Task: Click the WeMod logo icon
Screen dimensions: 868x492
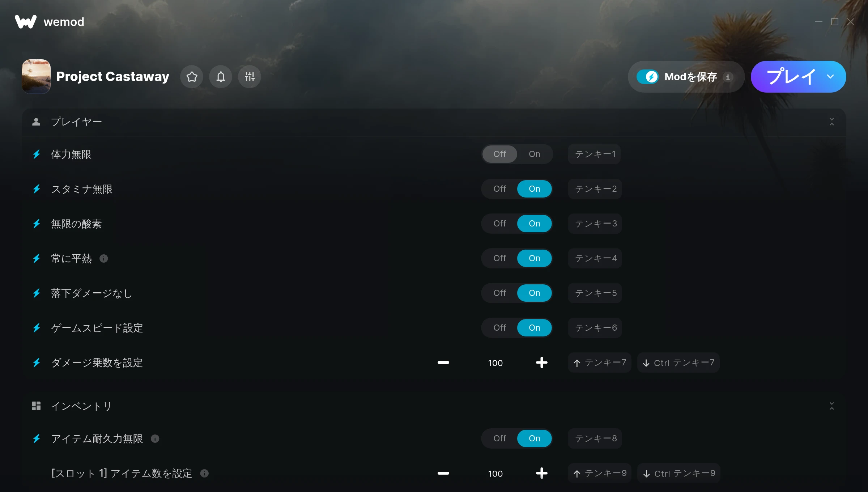Action: (25, 22)
